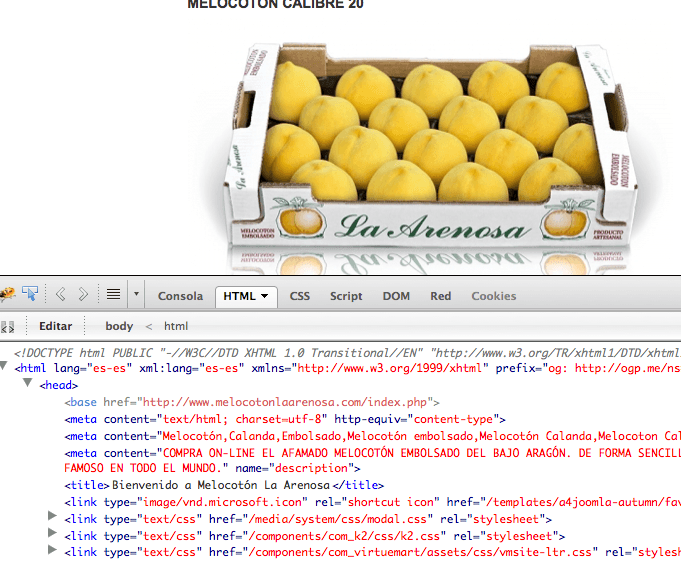
Task: Select the meta description COMPRA ON-LINE row
Action: (x=372, y=461)
